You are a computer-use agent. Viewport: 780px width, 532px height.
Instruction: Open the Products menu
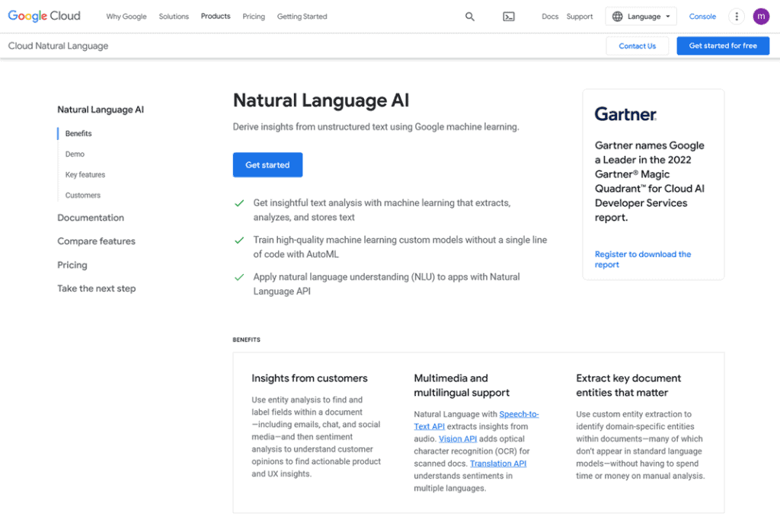tap(216, 16)
